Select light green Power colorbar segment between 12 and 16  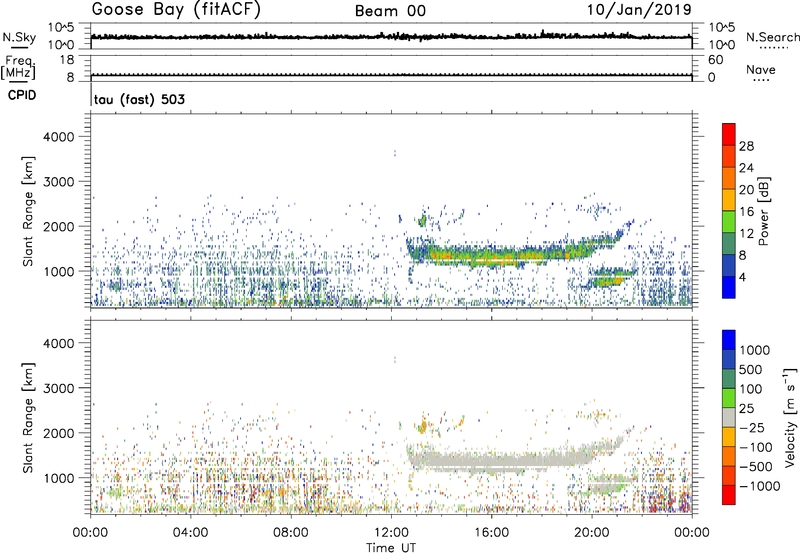[729, 221]
